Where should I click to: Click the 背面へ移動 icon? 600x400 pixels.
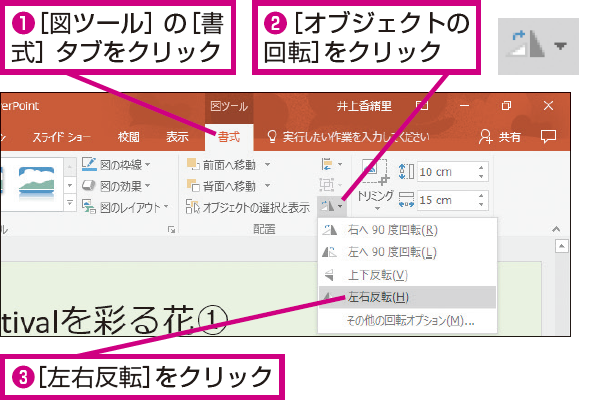pyautogui.click(x=193, y=185)
